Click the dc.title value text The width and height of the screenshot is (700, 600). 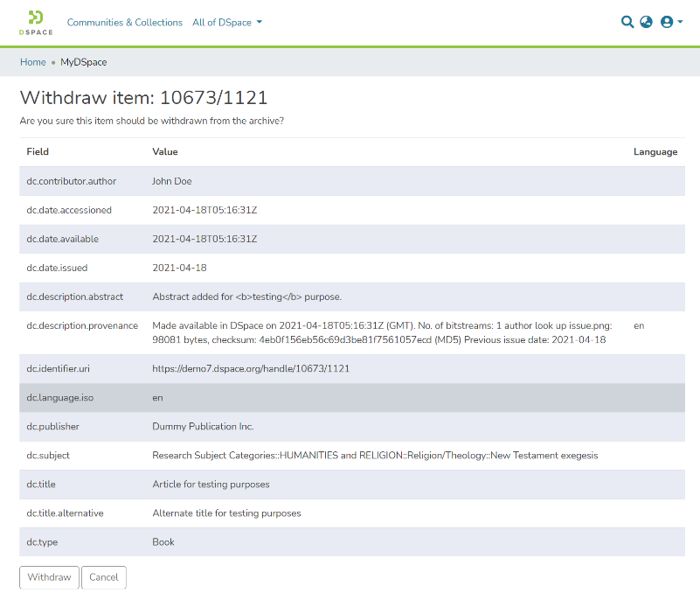(211, 485)
